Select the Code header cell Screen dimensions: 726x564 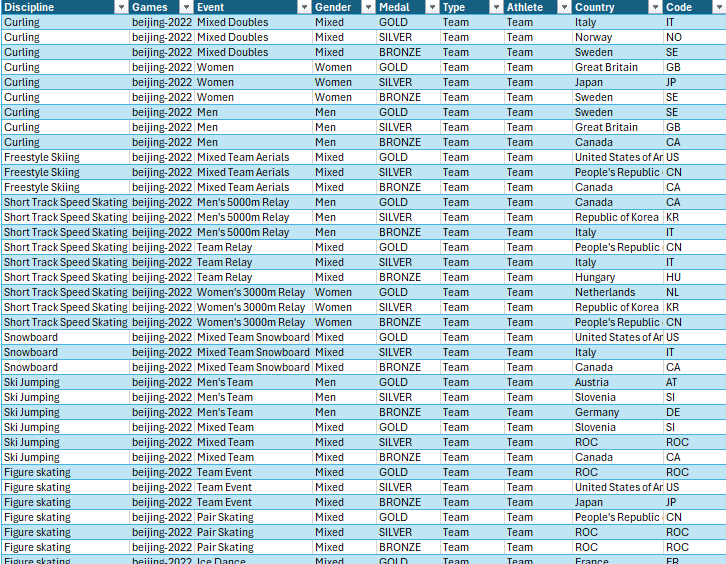pyautogui.click(x=695, y=7)
